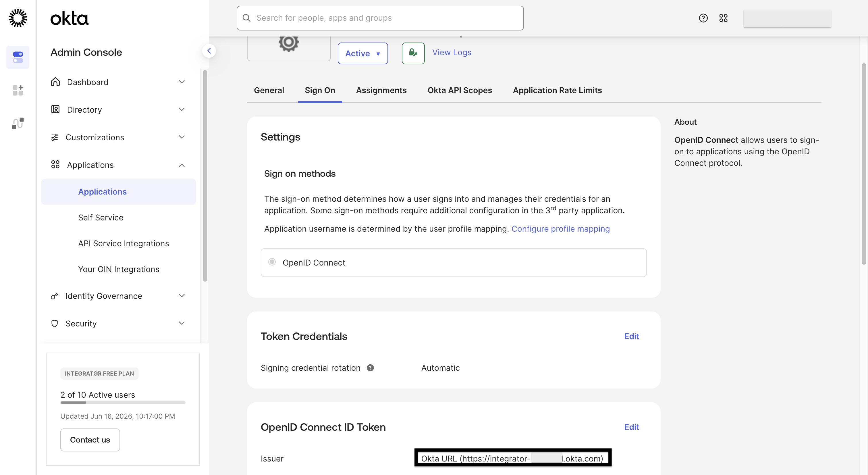The height and width of the screenshot is (475, 868).
Task: Click Configure profile mapping link
Action: (560, 229)
